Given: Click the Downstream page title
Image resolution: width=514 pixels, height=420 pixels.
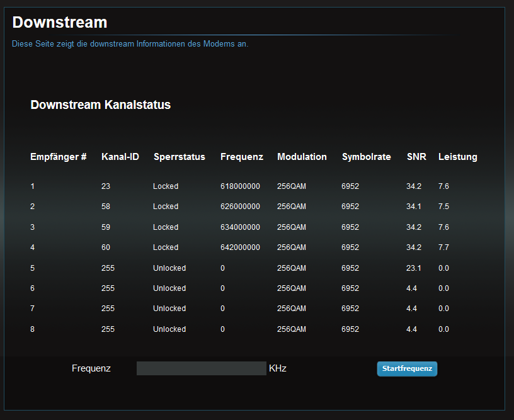Looking at the screenshot, I should [60, 23].
